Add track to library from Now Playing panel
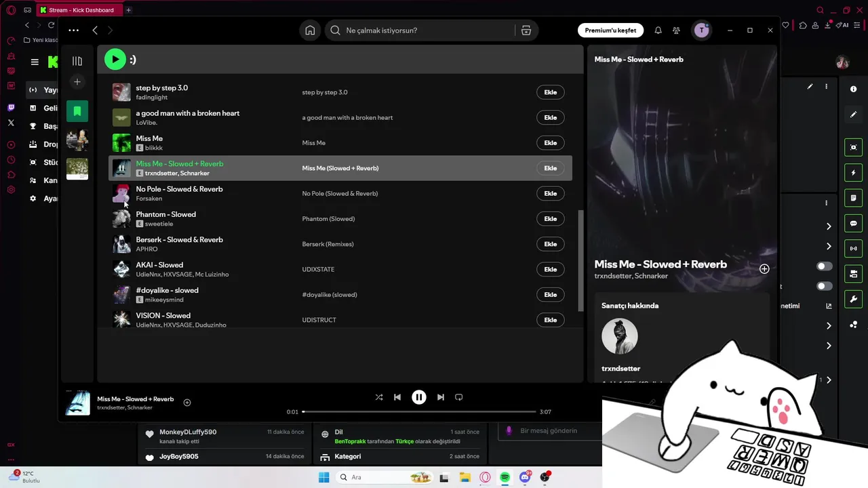 [x=764, y=269]
